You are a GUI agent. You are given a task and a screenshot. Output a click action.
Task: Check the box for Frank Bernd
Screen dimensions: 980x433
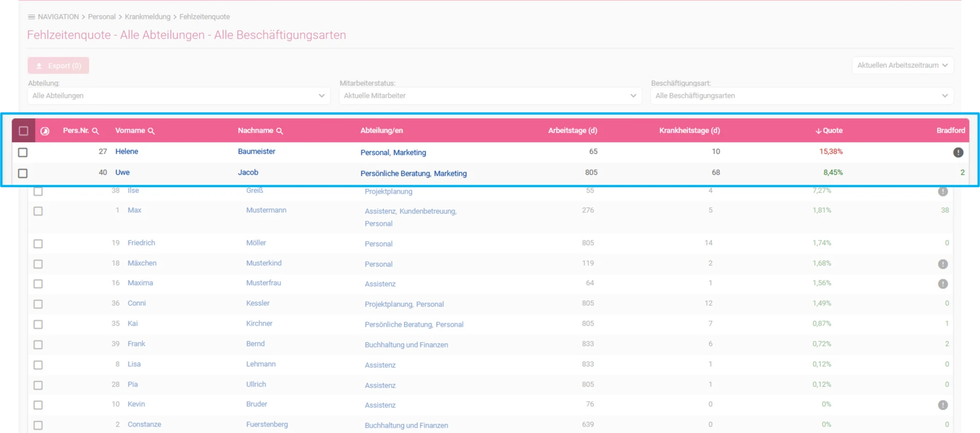click(38, 345)
